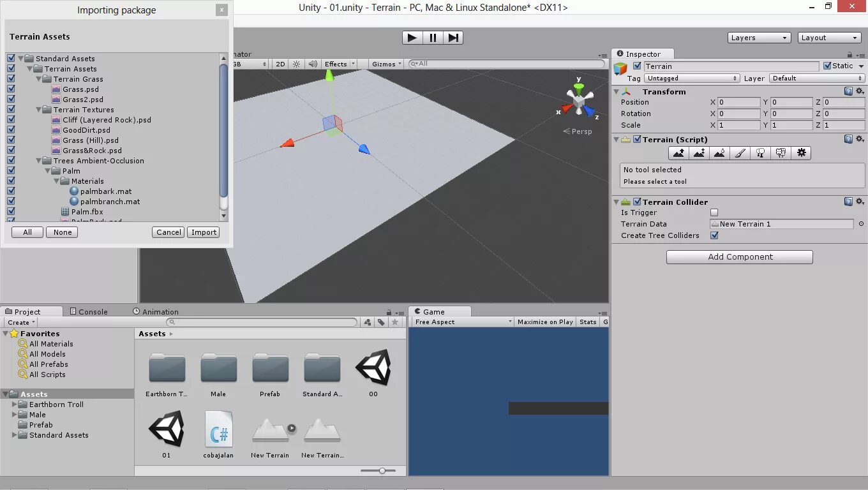Select the cobajalan C# script asset
Image resolution: width=868 pixels, height=490 pixels.
pyautogui.click(x=218, y=434)
